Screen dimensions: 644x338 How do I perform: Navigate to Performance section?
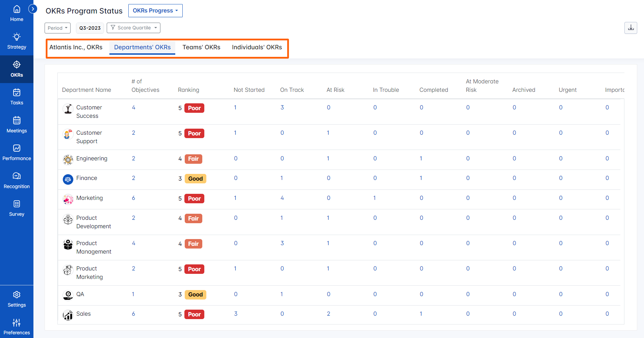pos(17,153)
